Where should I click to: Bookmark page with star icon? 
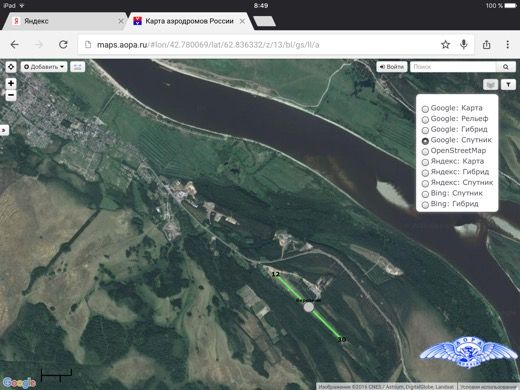(x=445, y=44)
